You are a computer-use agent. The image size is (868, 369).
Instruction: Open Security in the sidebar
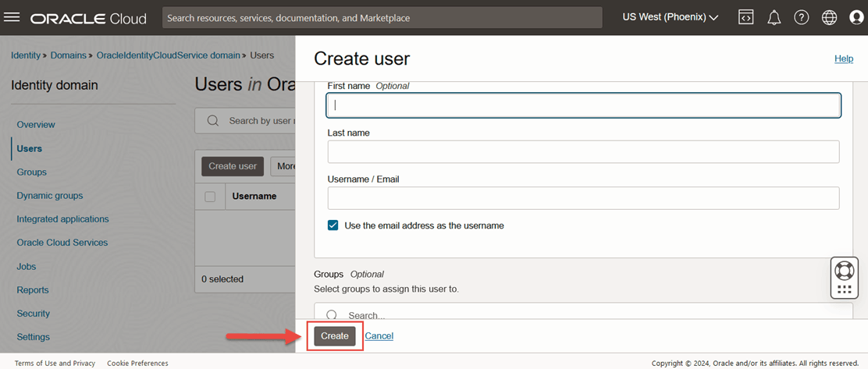(34, 313)
